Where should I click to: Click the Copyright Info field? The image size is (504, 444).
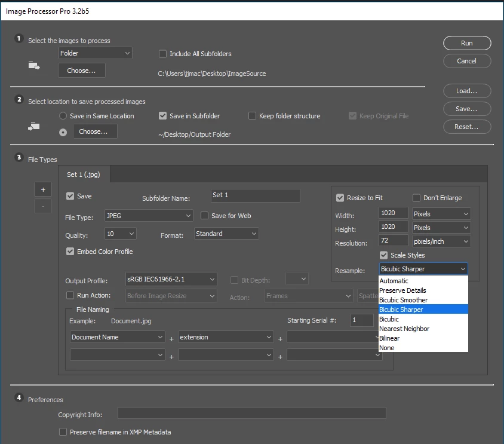251,413
